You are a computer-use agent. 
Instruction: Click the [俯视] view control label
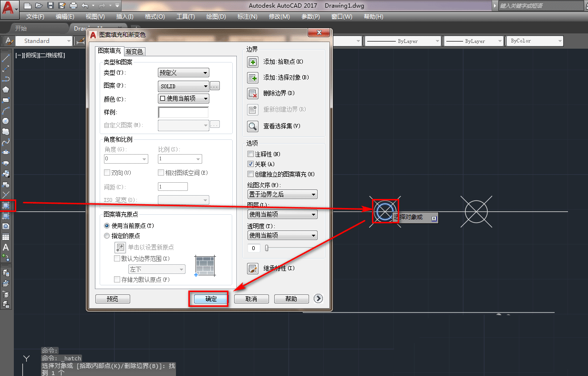[x=31, y=55]
